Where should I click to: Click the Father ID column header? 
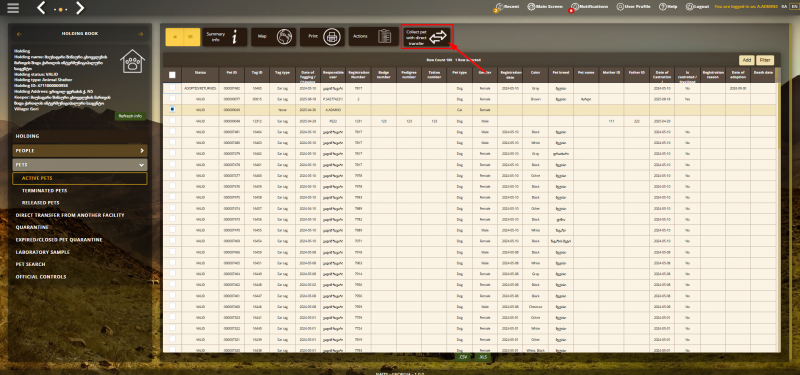pyautogui.click(x=637, y=75)
